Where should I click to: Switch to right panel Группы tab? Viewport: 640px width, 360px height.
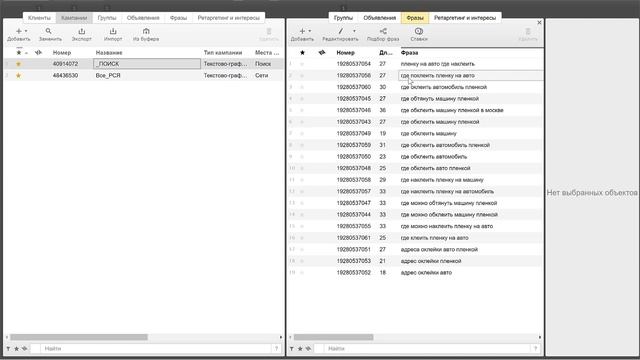tap(343, 18)
